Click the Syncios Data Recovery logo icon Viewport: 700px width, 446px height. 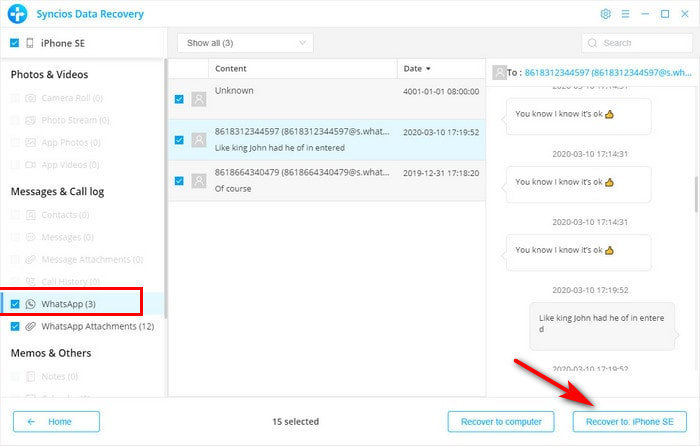[x=17, y=14]
